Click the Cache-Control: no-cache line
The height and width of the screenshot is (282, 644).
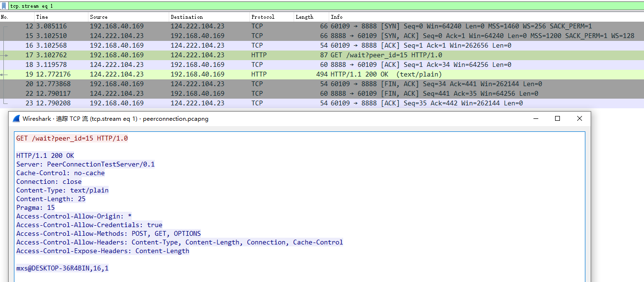[61, 173]
